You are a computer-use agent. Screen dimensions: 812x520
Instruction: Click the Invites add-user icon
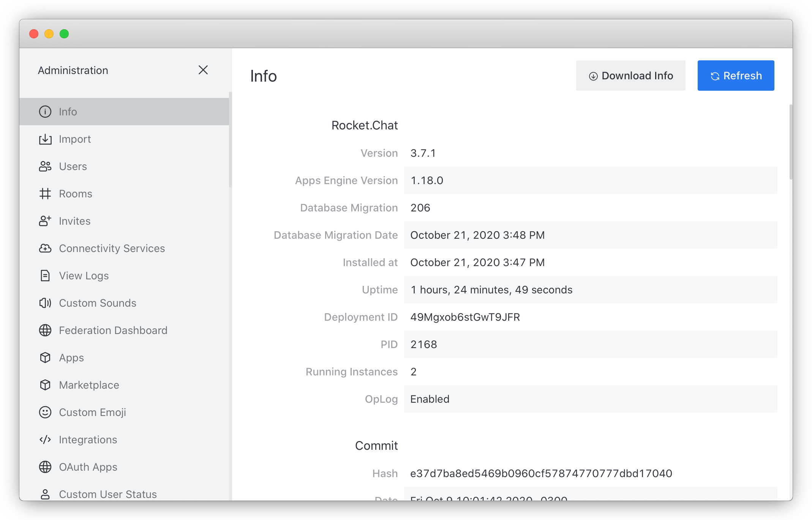click(45, 221)
